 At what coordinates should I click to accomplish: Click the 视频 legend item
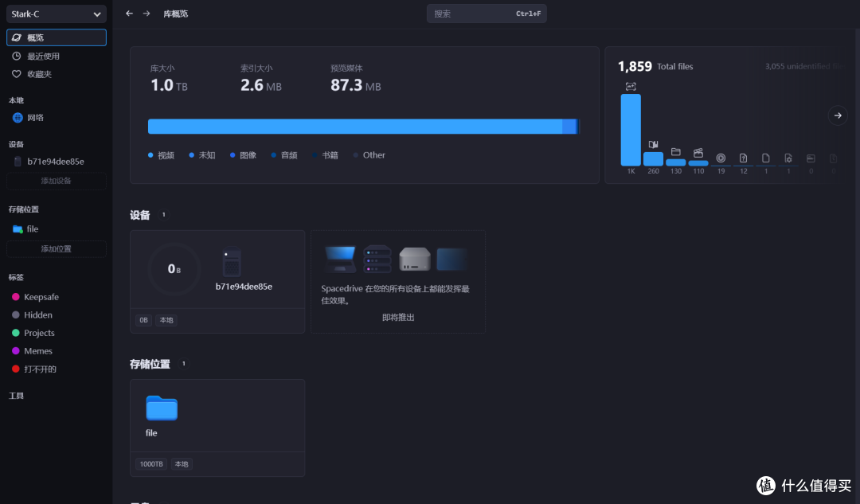pyautogui.click(x=161, y=155)
